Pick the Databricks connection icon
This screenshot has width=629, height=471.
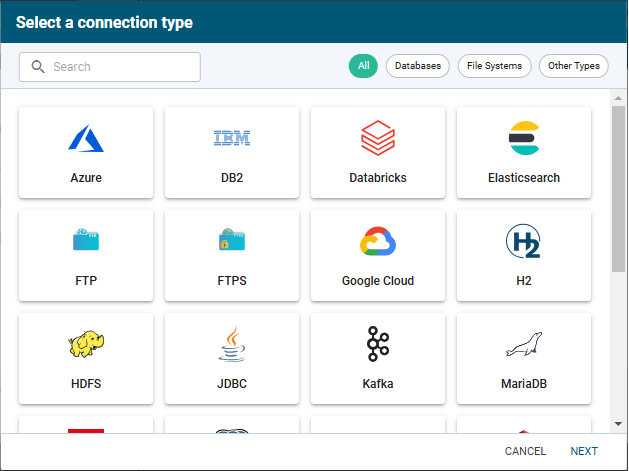378,138
